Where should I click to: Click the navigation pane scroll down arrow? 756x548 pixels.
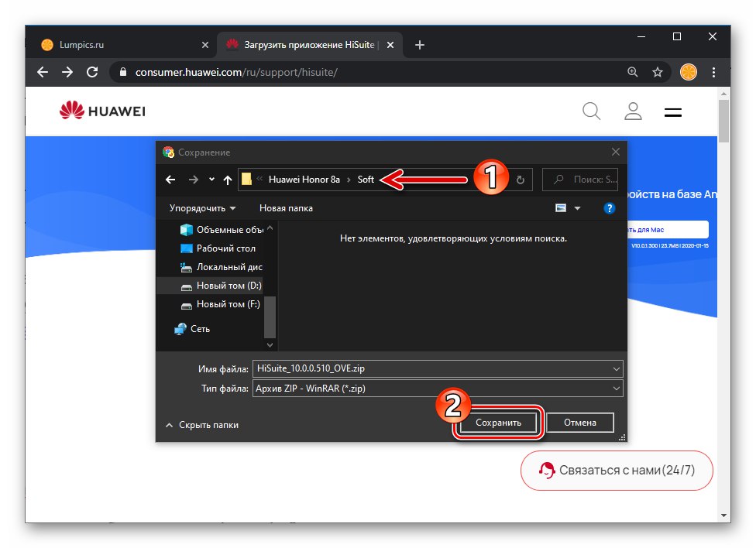coord(270,345)
